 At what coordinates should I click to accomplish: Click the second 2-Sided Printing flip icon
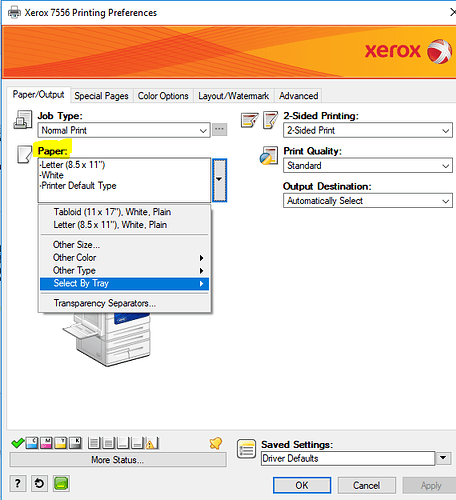point(270,120)
